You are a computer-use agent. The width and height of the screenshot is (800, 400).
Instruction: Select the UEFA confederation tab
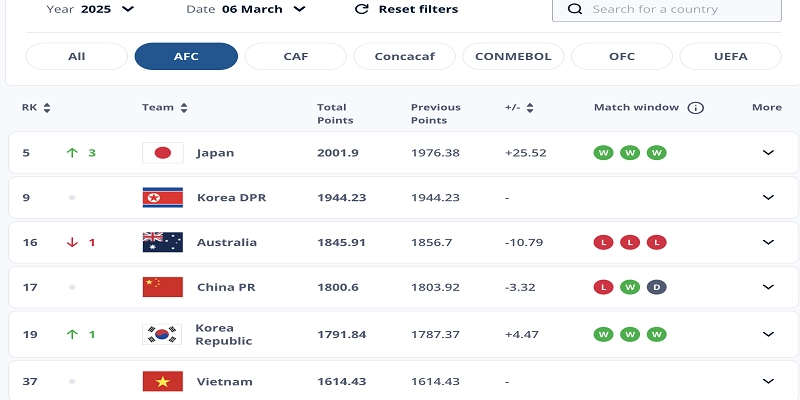tap(730, 56)
